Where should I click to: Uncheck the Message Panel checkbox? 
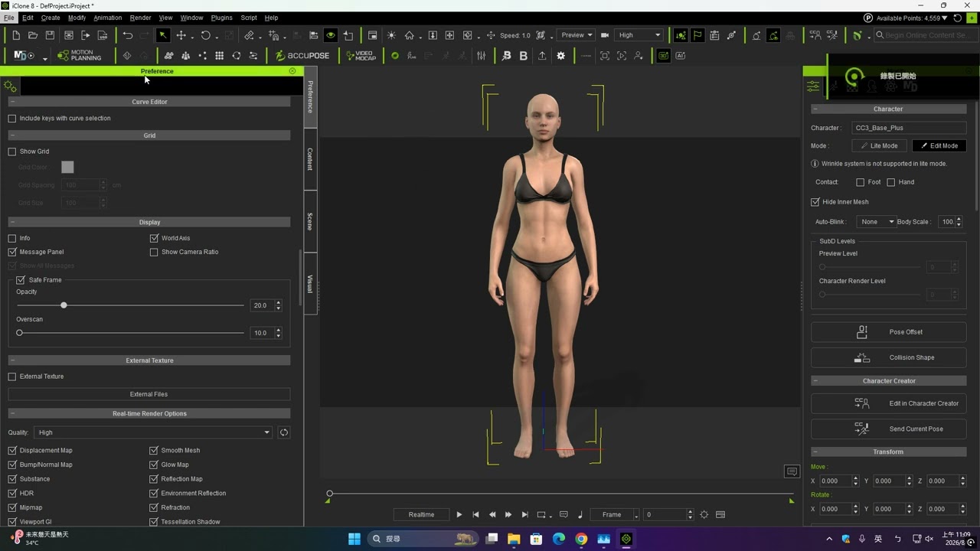(x=12, y=252)
